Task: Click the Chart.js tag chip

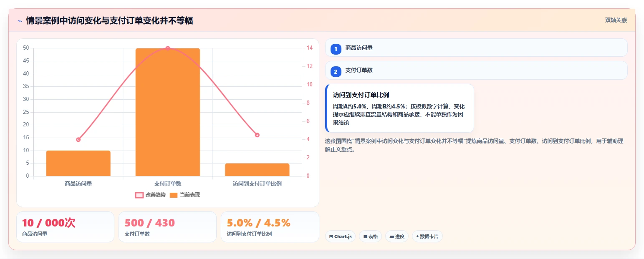Action: (340, 236)
